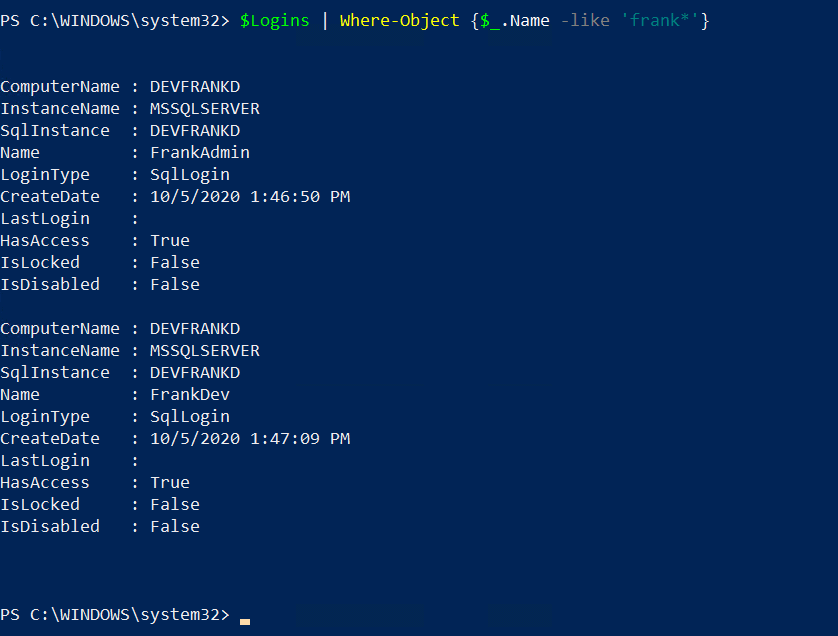
Task: Click IsDisabled False value in FrankDev record
Action: [175, 527]
